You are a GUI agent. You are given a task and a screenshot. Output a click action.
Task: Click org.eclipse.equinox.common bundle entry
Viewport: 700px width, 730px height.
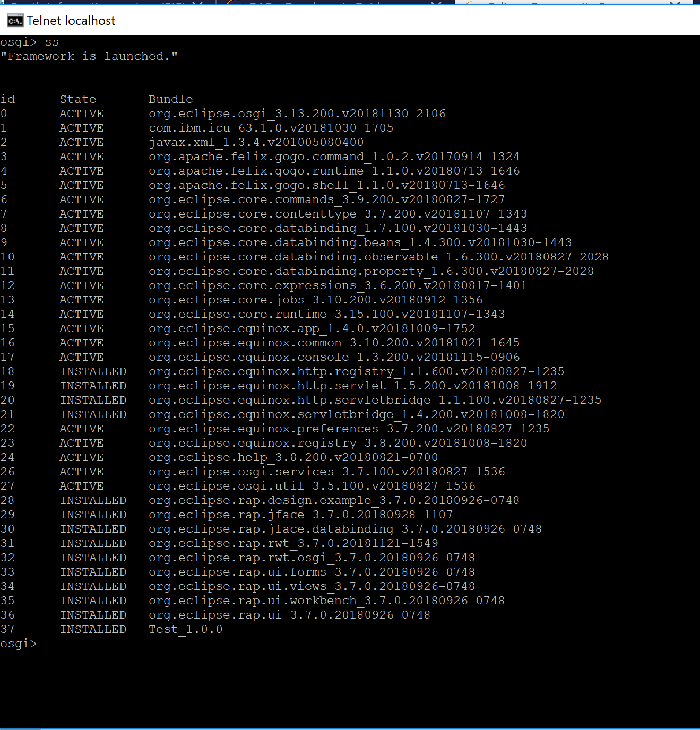pyautogui.click(x=334, y=343)
